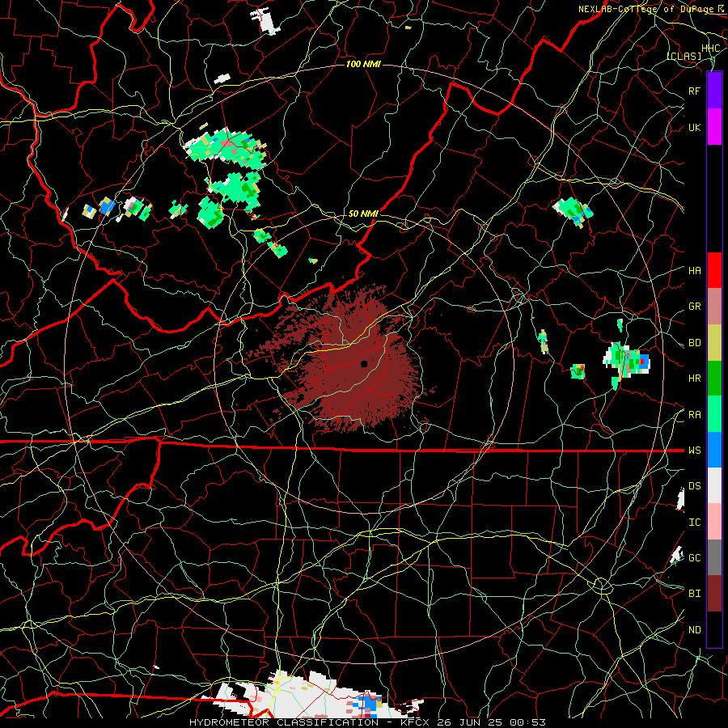Image resolution: width=728 pixels, height=728 pixels.
Task: Pick the olive BD legend swatch
Action: click(714, 343)
